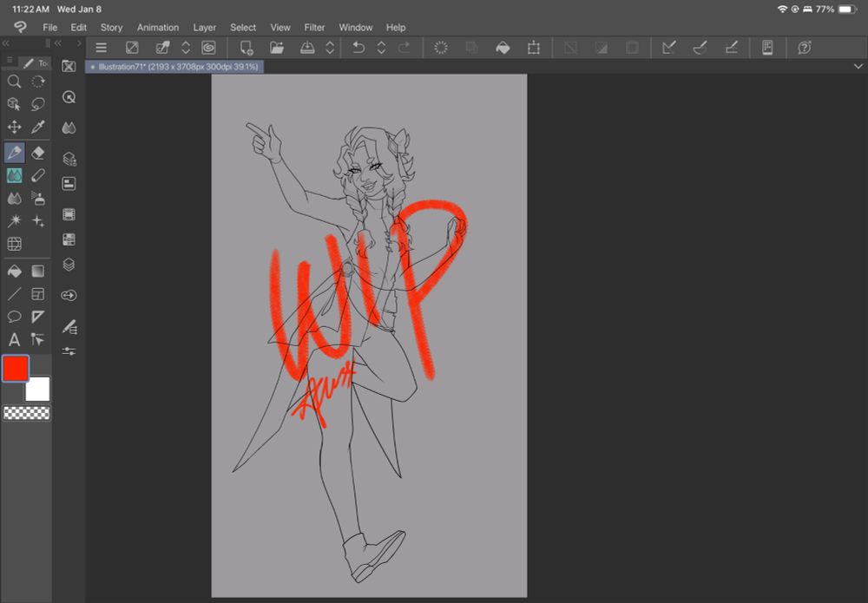Open the Animation menu
Image resolution: width=868 pixels, height=603 pixels.
[158, 27]
